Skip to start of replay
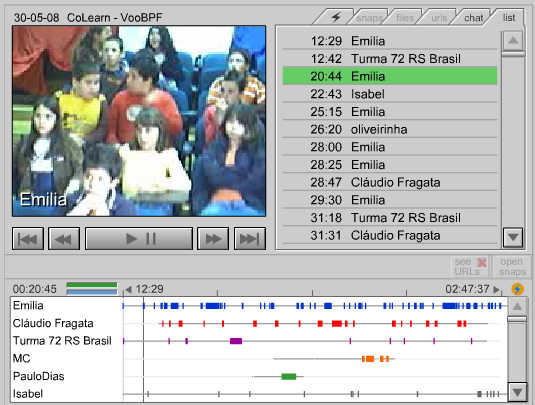Viewport: 535px width, 405px height. pos(28,239)
